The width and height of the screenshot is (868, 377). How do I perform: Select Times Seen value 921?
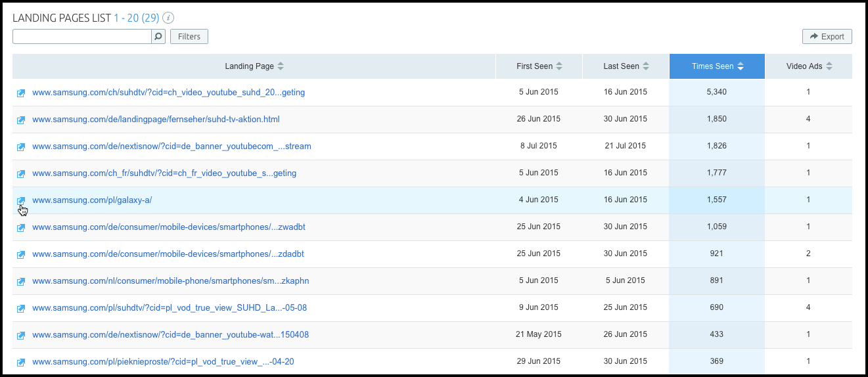pos(717,254)
